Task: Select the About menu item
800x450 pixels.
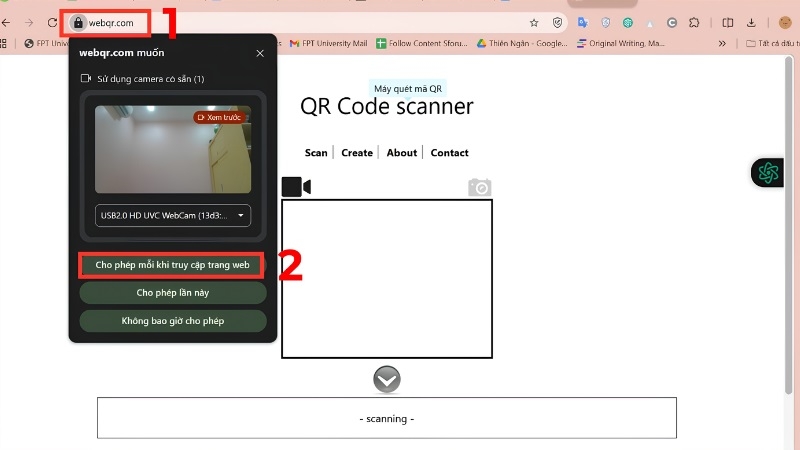Action: point(402,153)
